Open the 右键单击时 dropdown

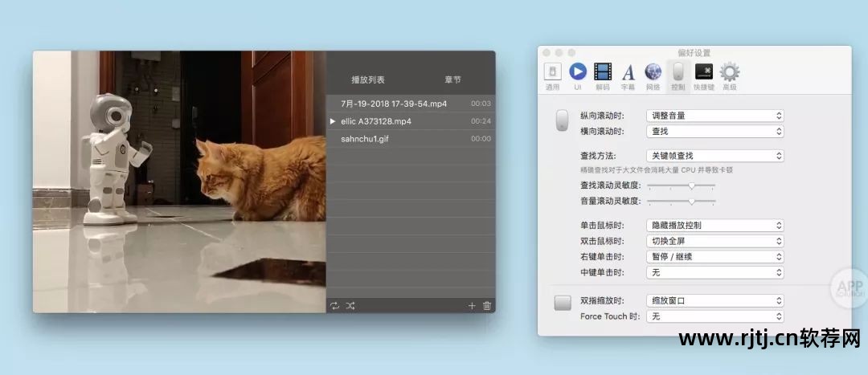[x=715, y=257]
